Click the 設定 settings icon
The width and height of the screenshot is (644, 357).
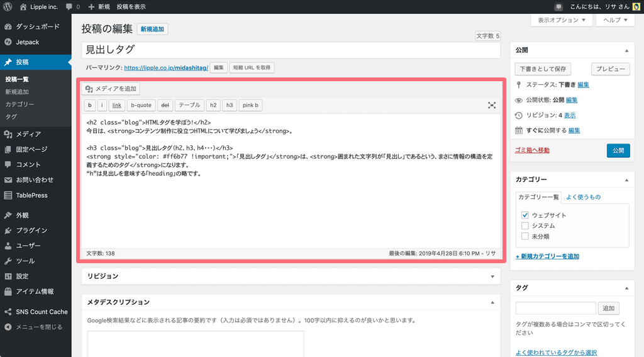8,276
